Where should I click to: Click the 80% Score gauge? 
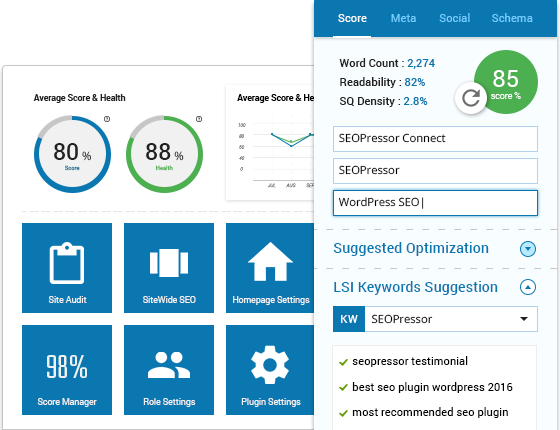pyautogui.click(x=72, y=154)
